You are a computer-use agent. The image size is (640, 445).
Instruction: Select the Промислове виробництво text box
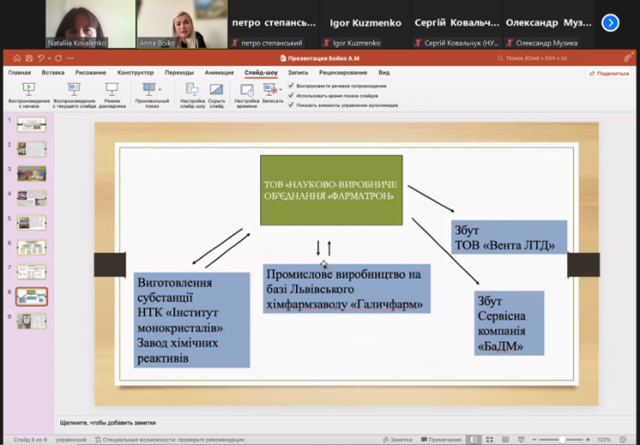pyautogui.click(x=347, y=289)
